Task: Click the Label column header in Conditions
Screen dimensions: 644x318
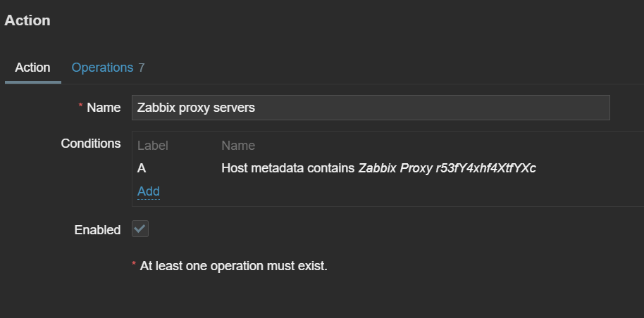Action: [x=152, y=146]
